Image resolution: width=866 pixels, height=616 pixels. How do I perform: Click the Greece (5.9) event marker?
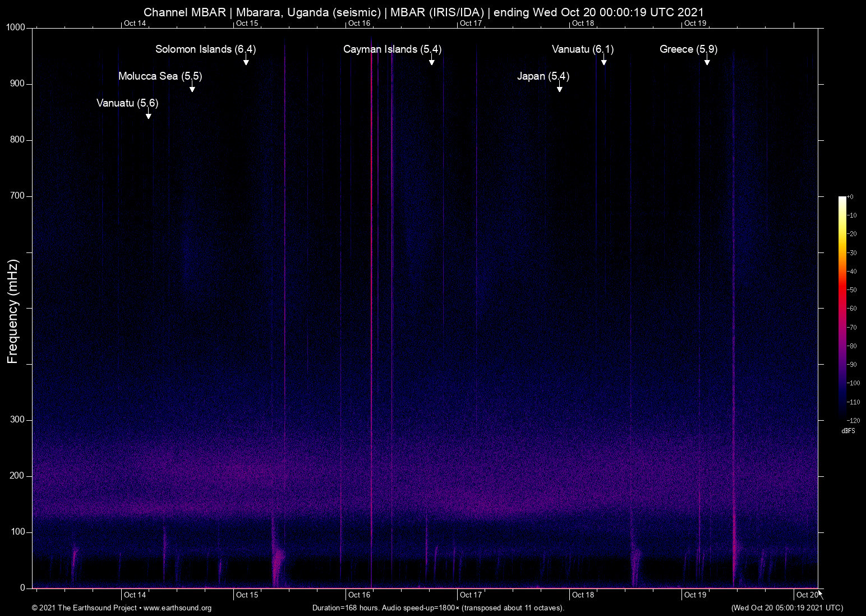point(708,62)
